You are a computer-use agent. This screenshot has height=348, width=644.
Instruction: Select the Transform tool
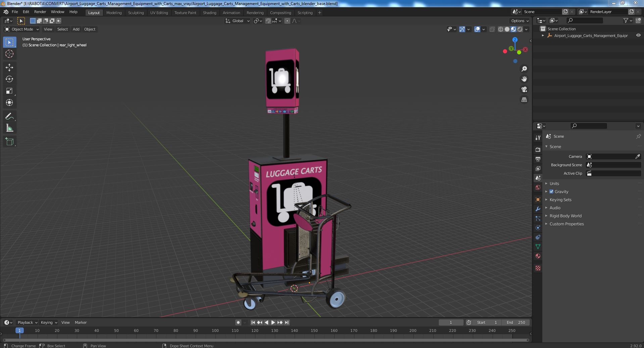coord(9,102)
